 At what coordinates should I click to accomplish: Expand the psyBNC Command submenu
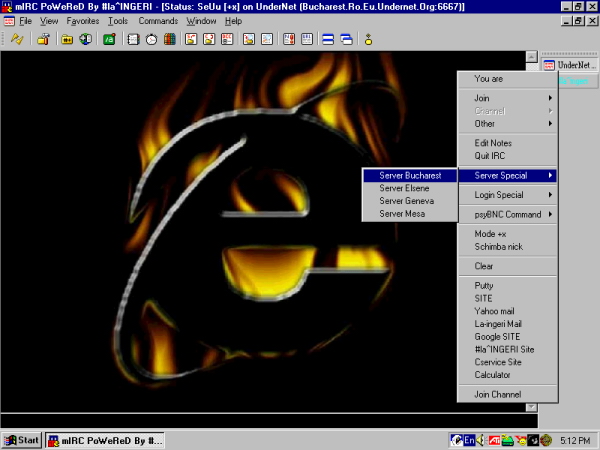click(507, 214)
